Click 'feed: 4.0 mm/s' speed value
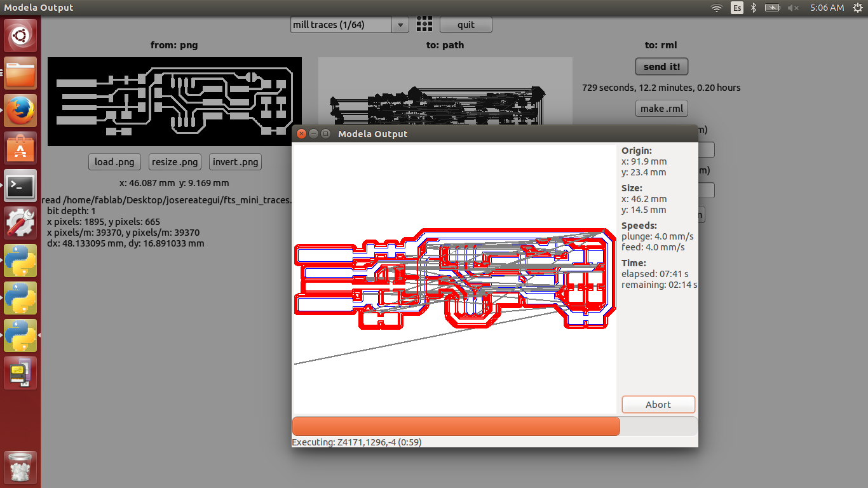 click(653, 247)
